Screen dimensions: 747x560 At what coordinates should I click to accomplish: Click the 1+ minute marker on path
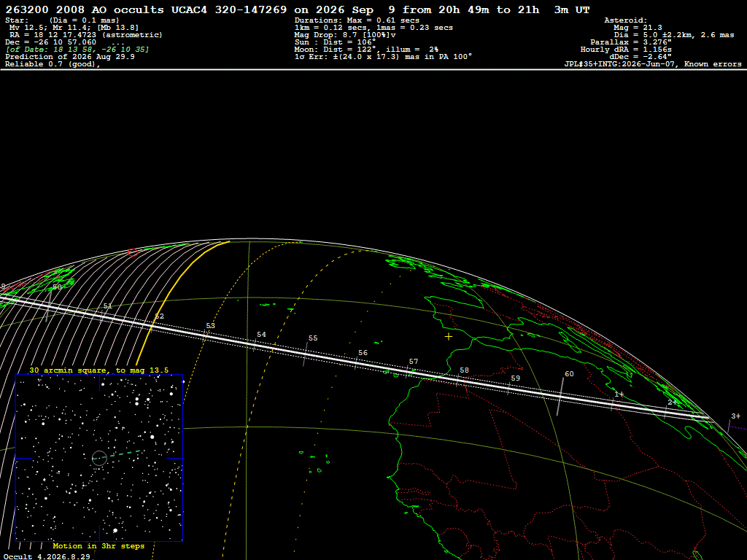click(619, 394)
